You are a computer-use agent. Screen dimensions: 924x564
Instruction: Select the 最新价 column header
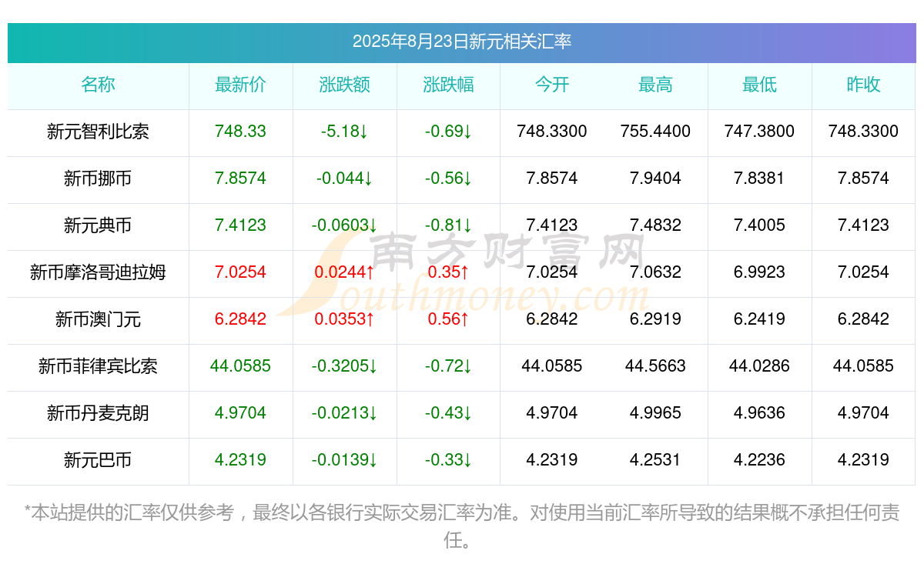click(x=240, y=85)
